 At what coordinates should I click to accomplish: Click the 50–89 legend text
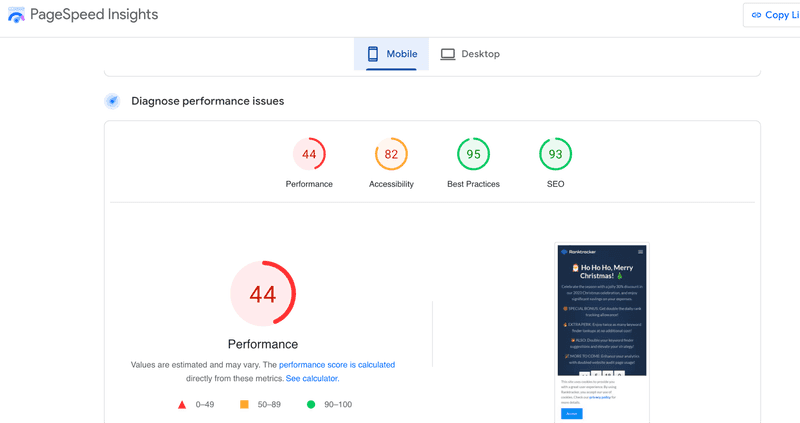pyautogui.click(x=269, y=405)
